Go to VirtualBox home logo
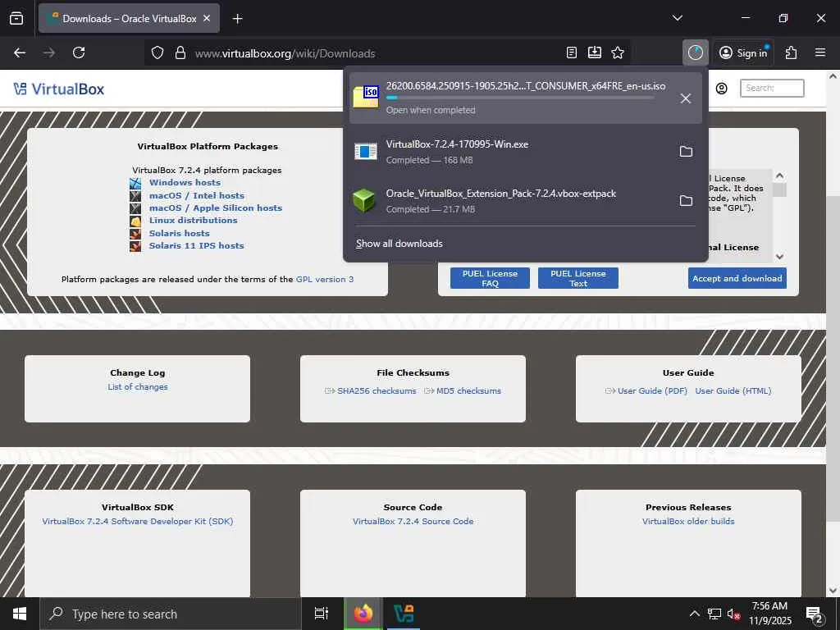This screenshot has height=630, width=840. click(59, 89)
